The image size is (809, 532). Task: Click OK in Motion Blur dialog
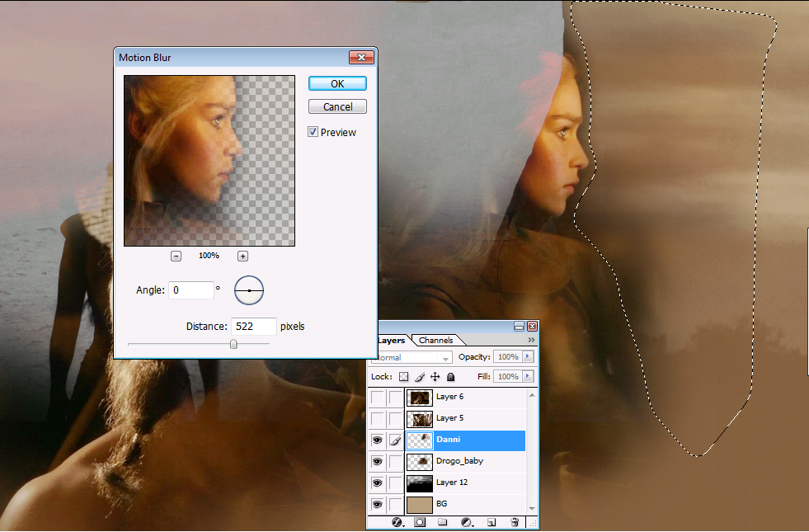pyautogui.click(x=337, y=83)
